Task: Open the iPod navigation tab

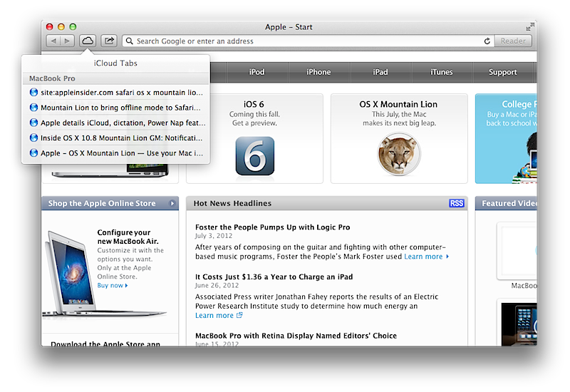Action: tap(256, 72)
